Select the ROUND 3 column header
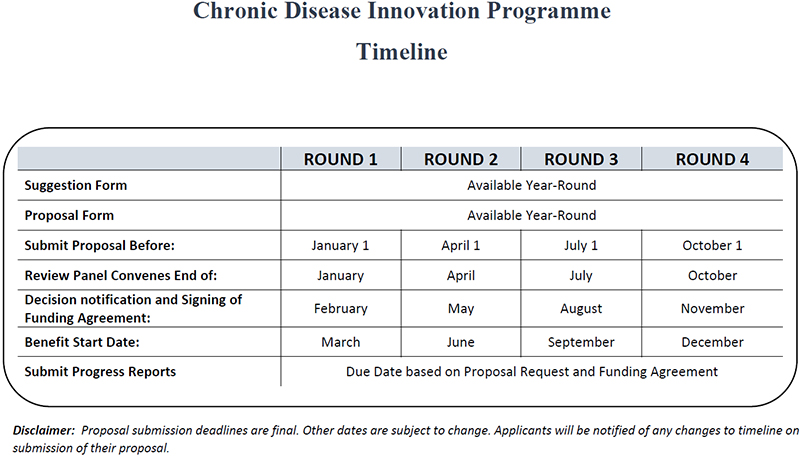 pyautogui.click(x=581, y=159)
